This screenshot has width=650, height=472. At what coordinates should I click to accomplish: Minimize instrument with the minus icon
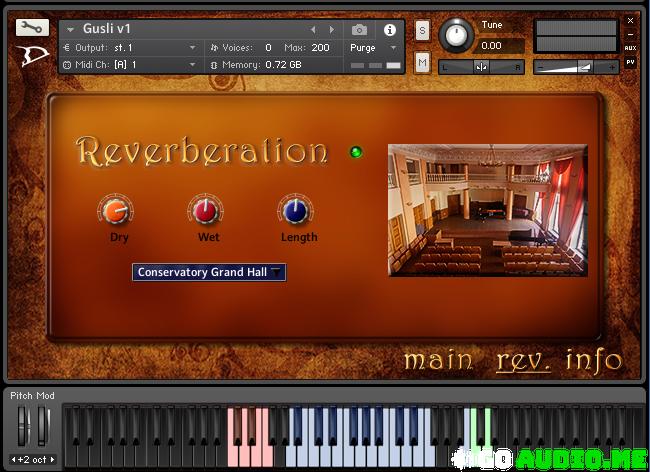tap(631, 34)
